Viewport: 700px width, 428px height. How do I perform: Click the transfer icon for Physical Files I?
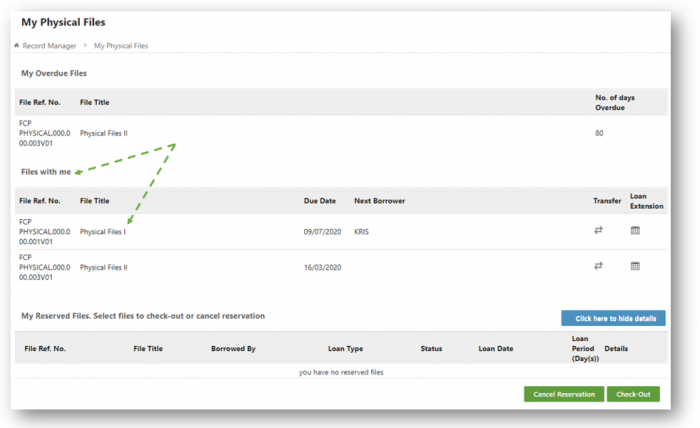[598, 230]
